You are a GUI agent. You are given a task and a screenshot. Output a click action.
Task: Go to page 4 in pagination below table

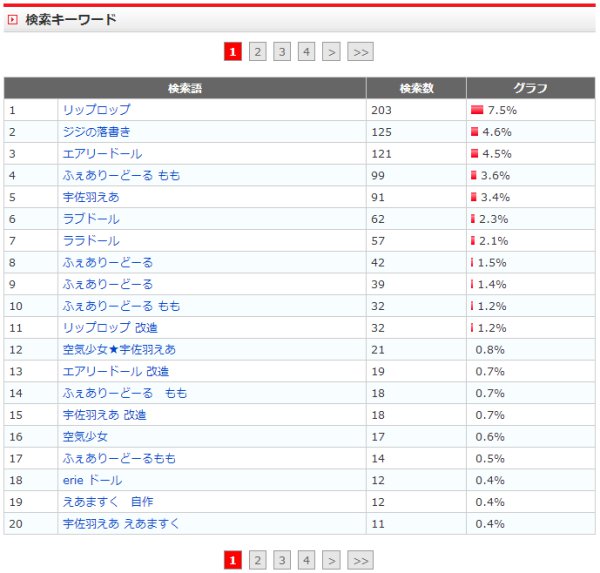(307, 560)
